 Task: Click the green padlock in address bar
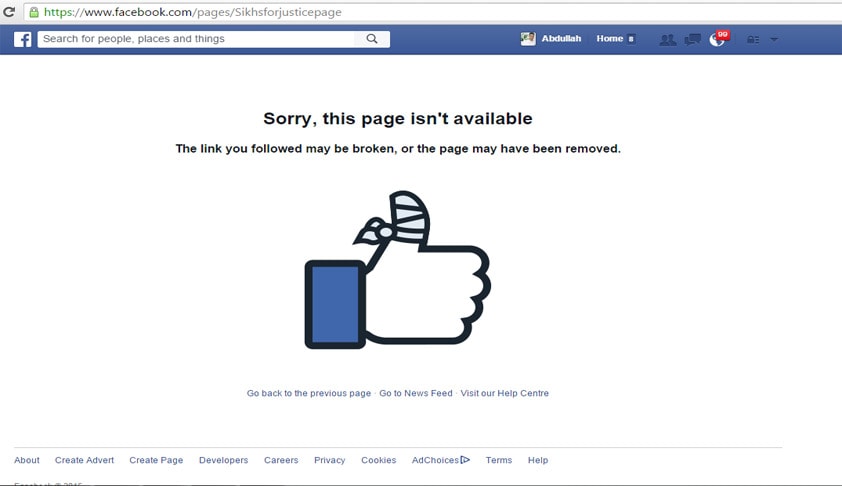[34, 12]
